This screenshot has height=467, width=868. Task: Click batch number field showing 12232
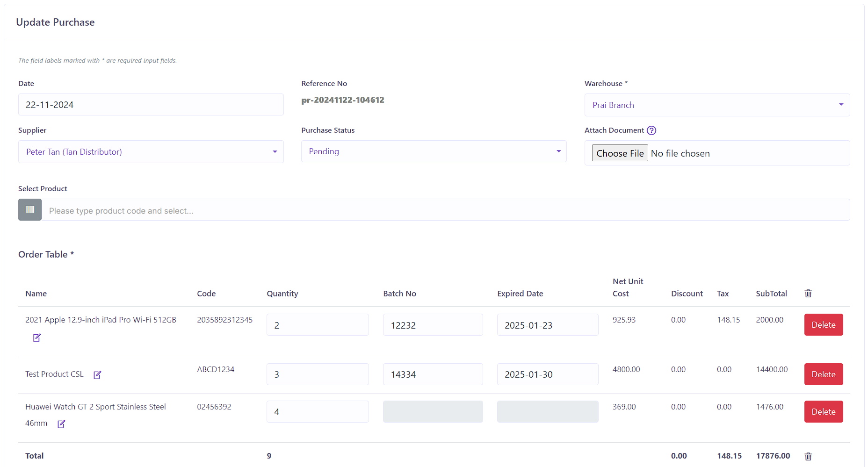tap(433, 325)
